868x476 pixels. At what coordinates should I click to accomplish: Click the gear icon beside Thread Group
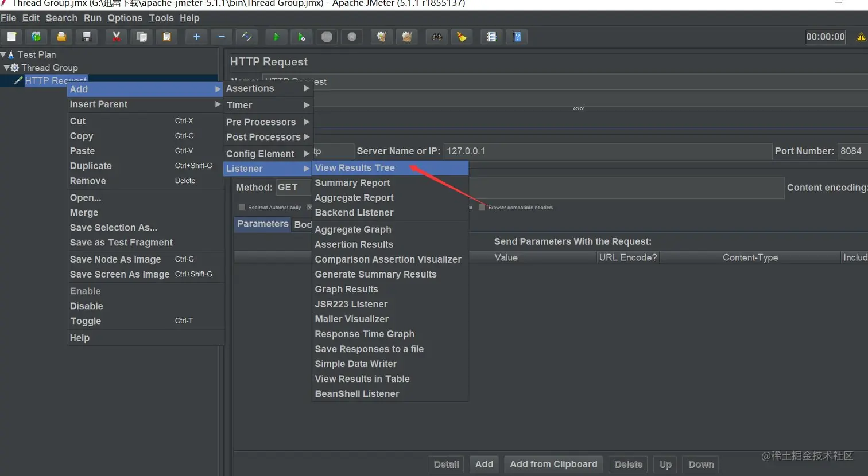15,68
